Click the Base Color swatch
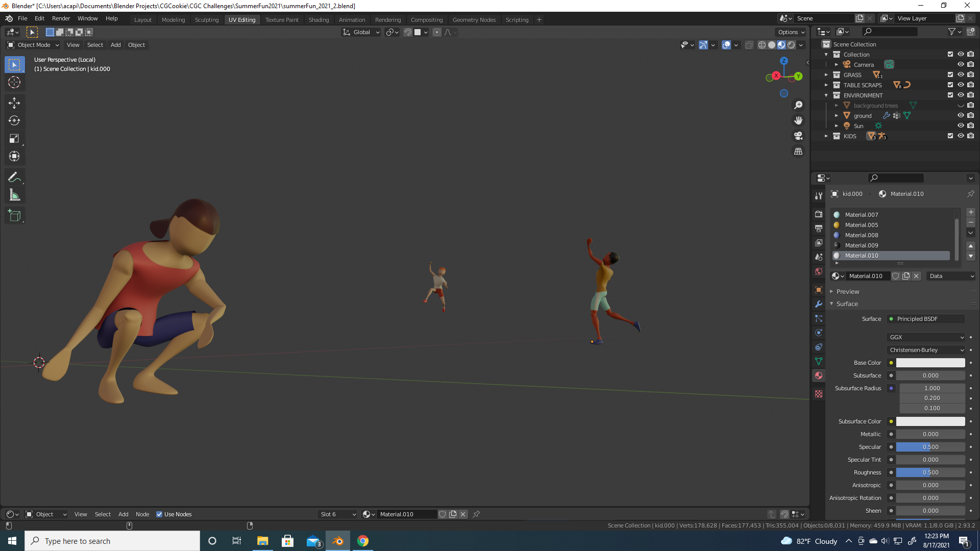 click(930, 363)
